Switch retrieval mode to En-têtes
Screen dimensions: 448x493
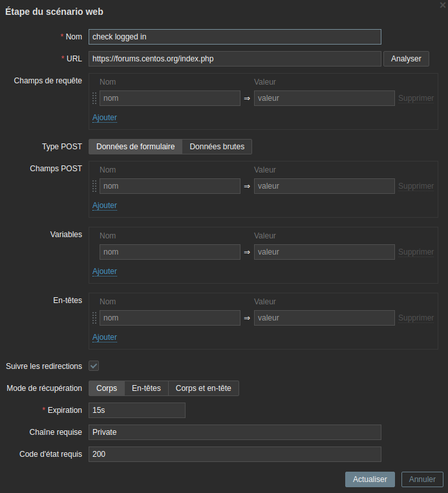pyautogui.click(x=146, y=388)
